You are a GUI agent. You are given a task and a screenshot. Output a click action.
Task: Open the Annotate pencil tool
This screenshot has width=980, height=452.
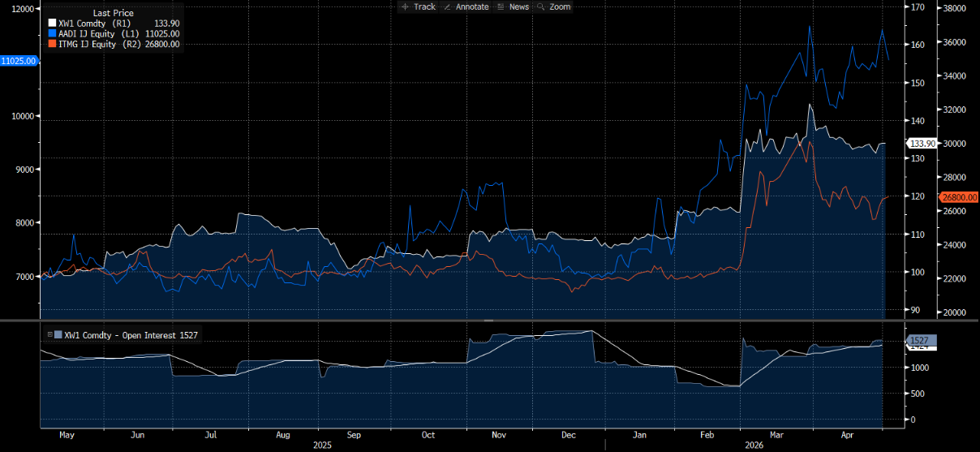(x=466, y=6)
